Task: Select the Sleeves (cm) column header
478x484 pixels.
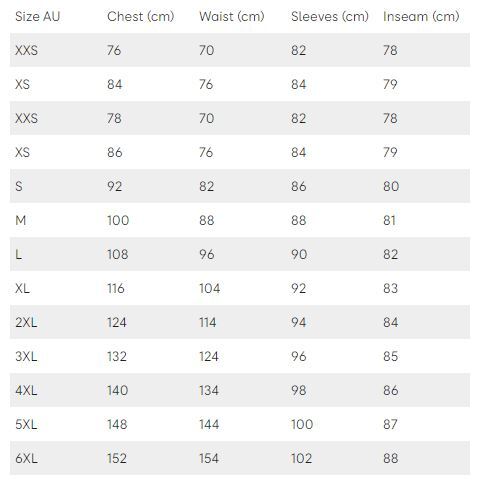Action: click(x=330, y=16)
